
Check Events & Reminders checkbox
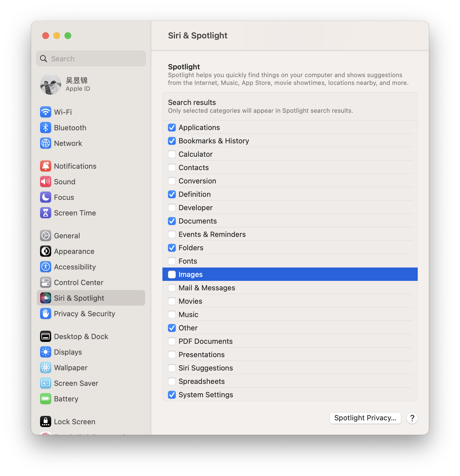172,234
